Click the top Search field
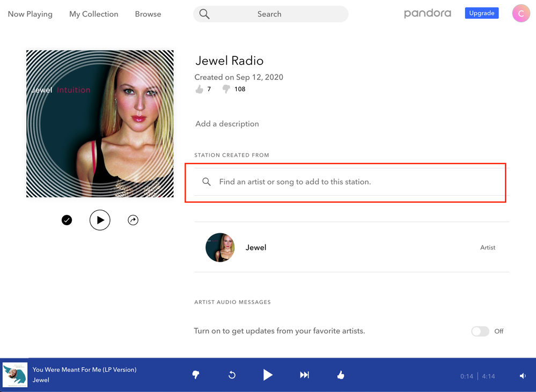 [x=270, y=14]
